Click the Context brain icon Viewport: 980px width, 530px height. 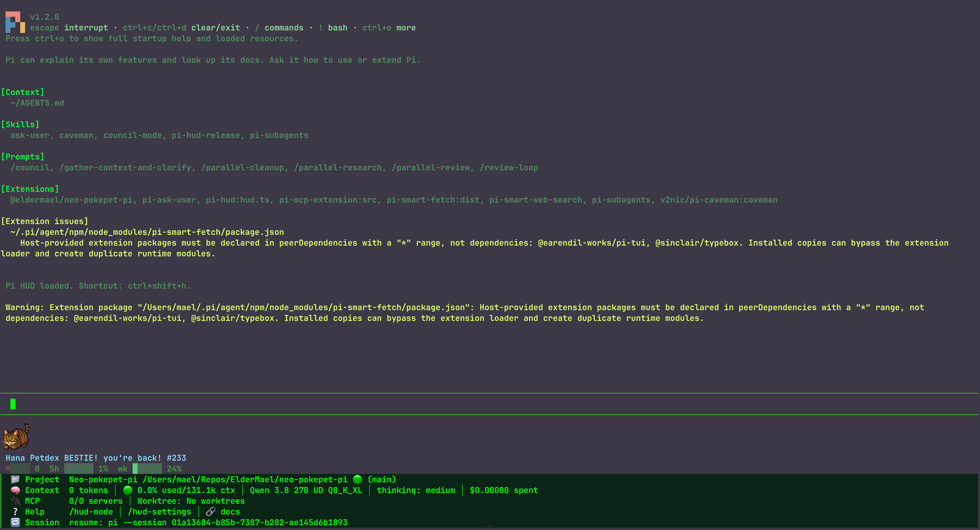click(15, 490)
